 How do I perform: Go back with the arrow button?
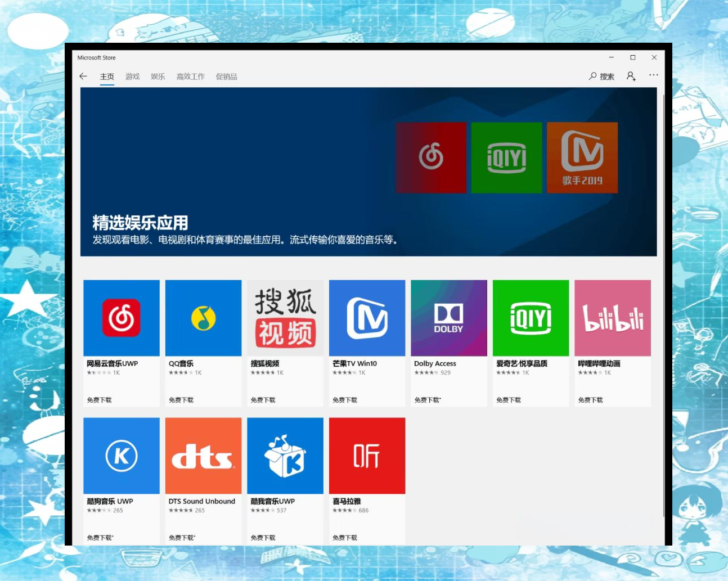coord(83,76)
